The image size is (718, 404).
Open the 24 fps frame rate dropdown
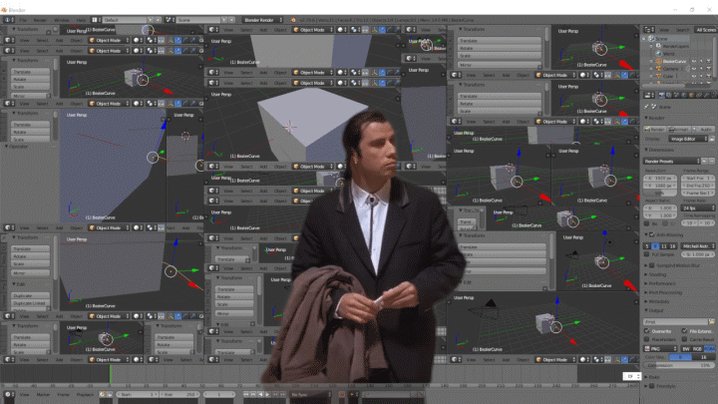coord(698,207)
